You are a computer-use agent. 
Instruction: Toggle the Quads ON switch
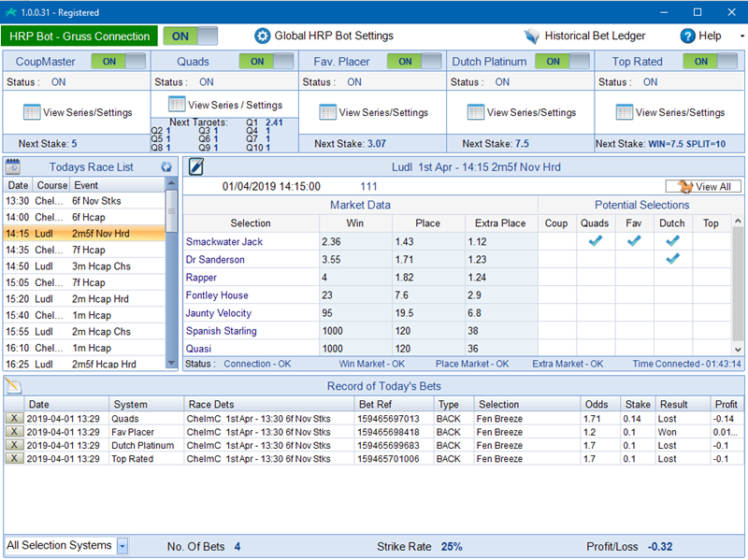point(266,62)
